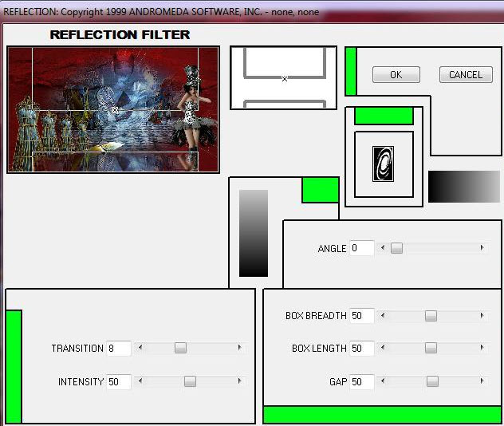Decrease GAP with left arrow

383,381
